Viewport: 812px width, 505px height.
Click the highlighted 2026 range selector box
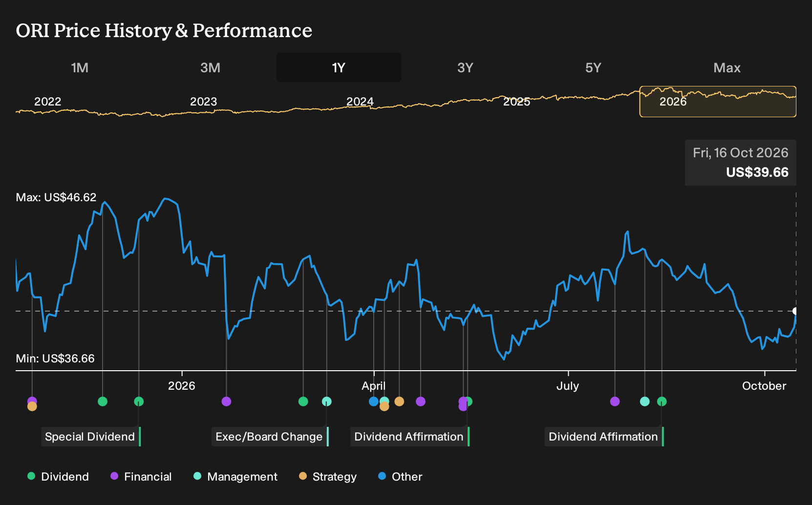coord(718,102)
